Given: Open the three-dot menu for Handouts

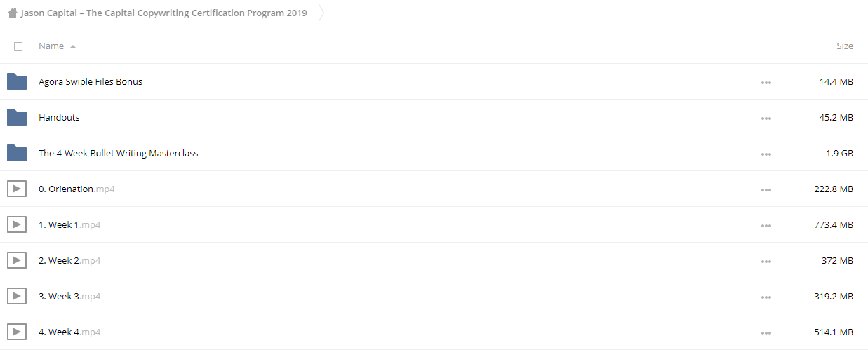Looking at the screenshot, I should [x=766, y=118].
